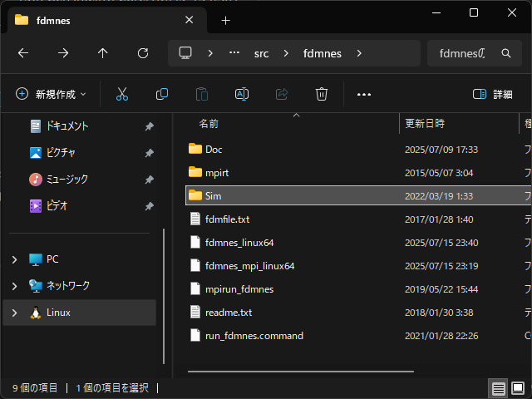Expand chevron after fdmnes breadcrumb
The height and width of the screenshot is (399, 532).
(x=359, y=53)
